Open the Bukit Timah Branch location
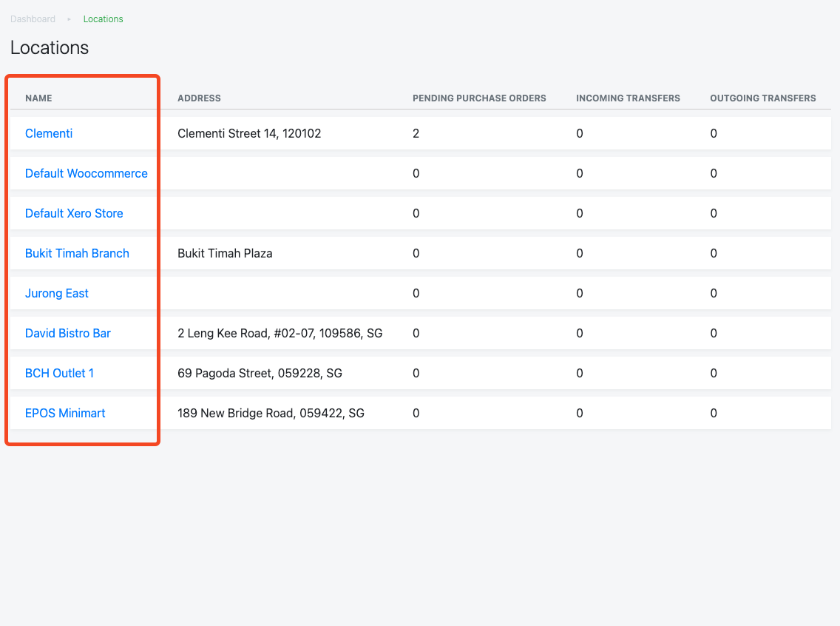 point(77,254)
